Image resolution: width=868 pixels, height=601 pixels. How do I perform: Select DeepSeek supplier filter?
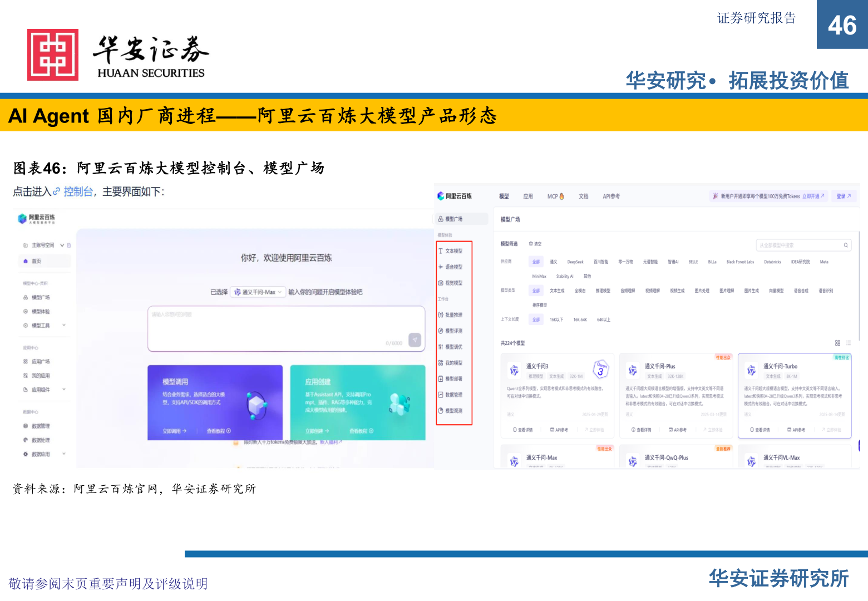point(575,262)
